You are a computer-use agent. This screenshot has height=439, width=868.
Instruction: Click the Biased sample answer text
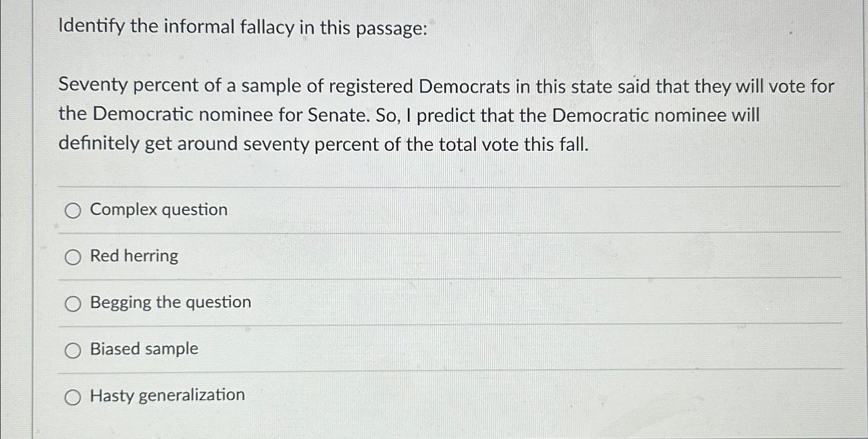tap(144, 350)
